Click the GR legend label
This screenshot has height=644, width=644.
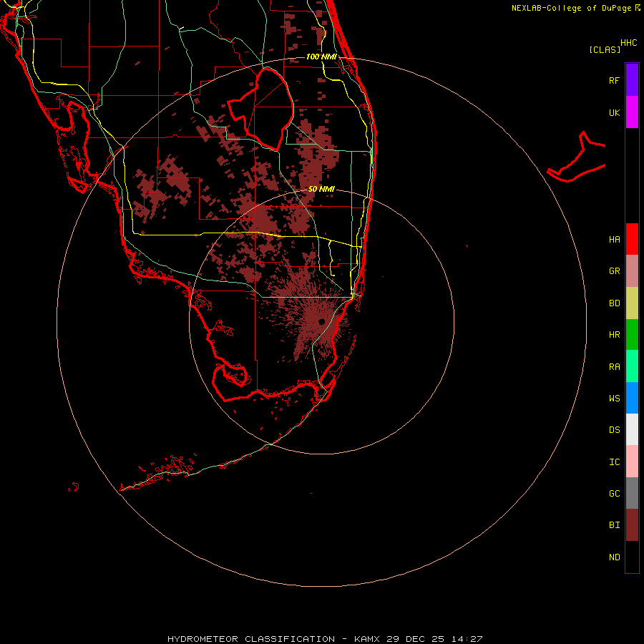coord(614,271)
